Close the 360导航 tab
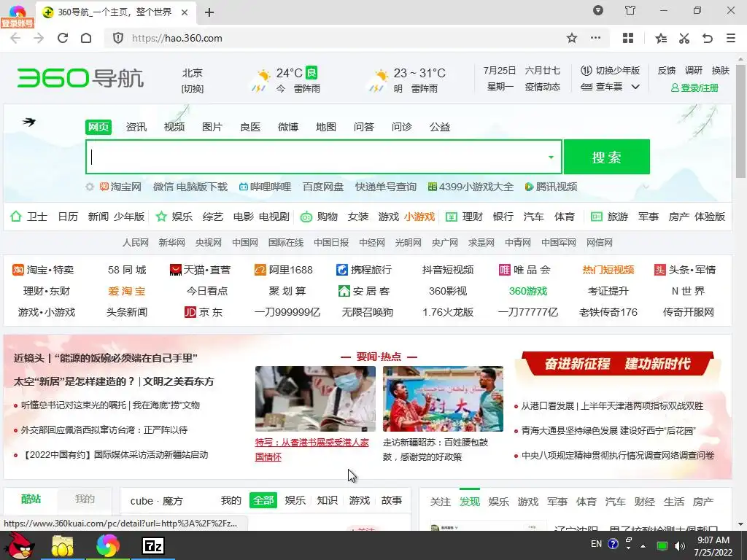The width and height of the screenshot is (747, 560). click(185, 12)
